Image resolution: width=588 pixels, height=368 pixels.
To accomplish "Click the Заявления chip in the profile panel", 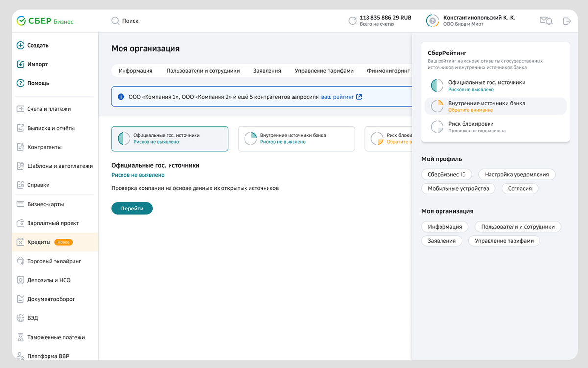I will pyautogui.click(x=441, y=241).
